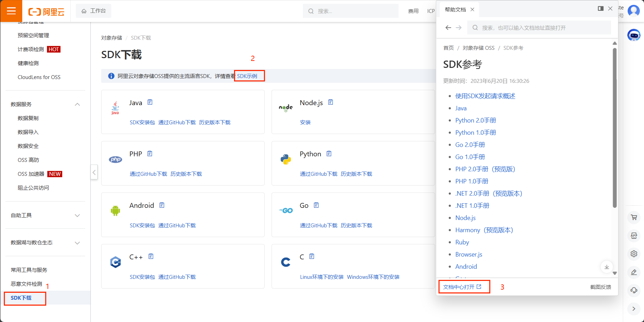The image size is (644, 322).
Task: Click Android SDK安装包 link
Action: (142, 226)
